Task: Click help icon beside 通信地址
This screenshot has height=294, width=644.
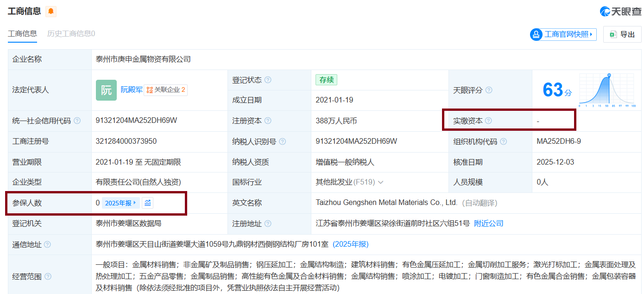Action: (47, 244)
